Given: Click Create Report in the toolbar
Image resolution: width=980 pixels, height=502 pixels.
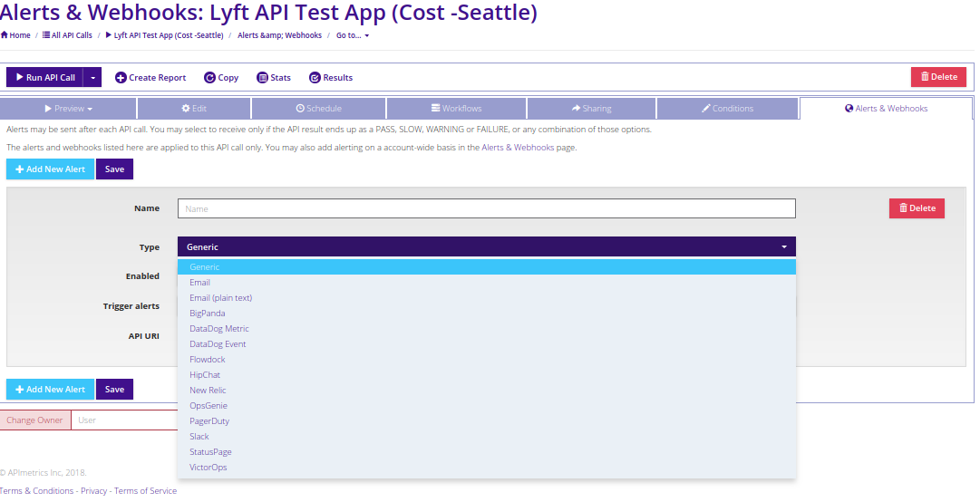Looking at the screenshot, I should (150, 77).
